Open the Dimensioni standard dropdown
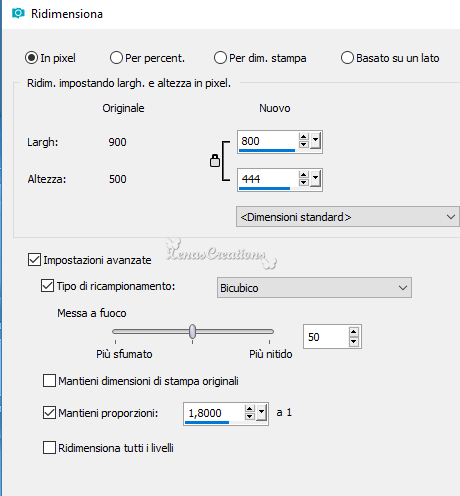Image resolution: width=460 pixels, height=496 pixels. (348, 217)
